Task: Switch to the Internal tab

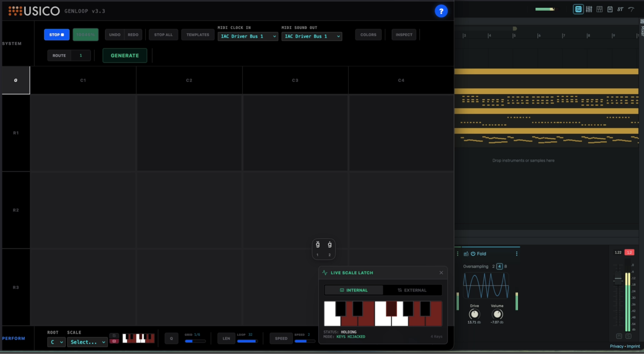Action: coord(354,290)
